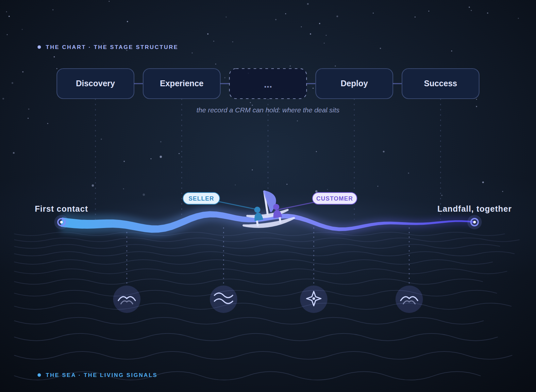Click the Landfall, together end marker
536x392 pixels.
tap(475, 222)
